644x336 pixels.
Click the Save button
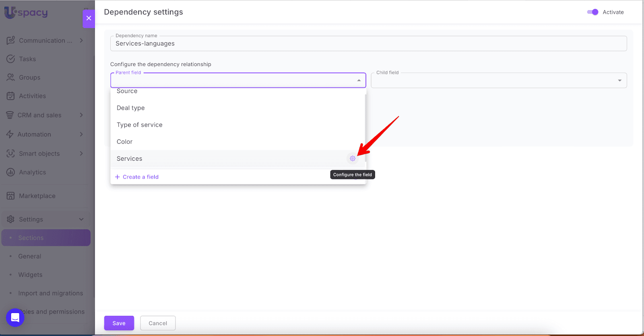click(119, 323)
